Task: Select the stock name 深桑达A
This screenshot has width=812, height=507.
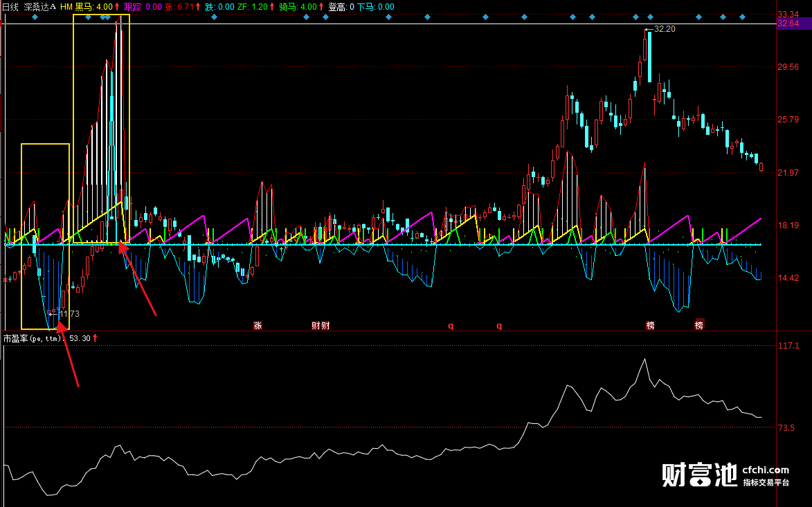Action: click(40, 7)
